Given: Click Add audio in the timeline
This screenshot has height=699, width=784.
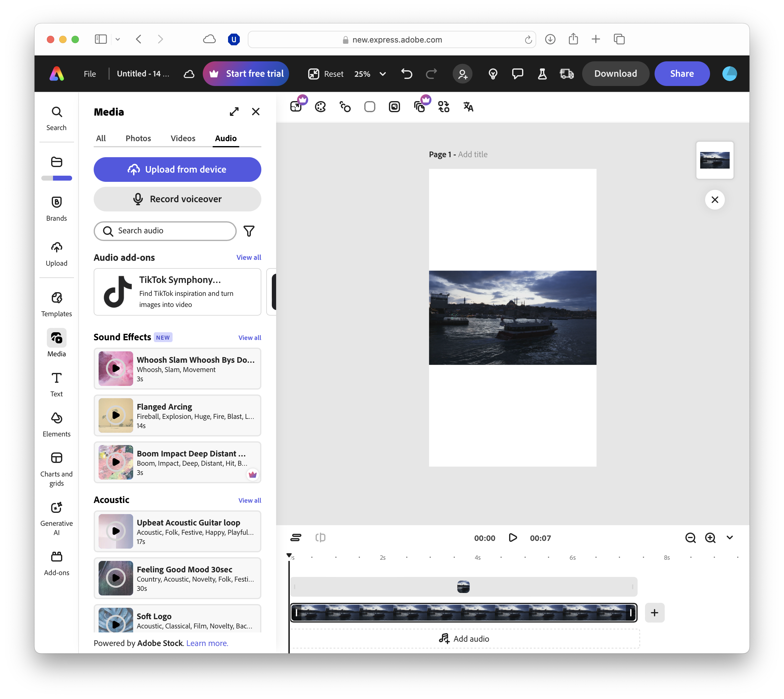Looking at the screenshot, I should (x=464, y=639).
